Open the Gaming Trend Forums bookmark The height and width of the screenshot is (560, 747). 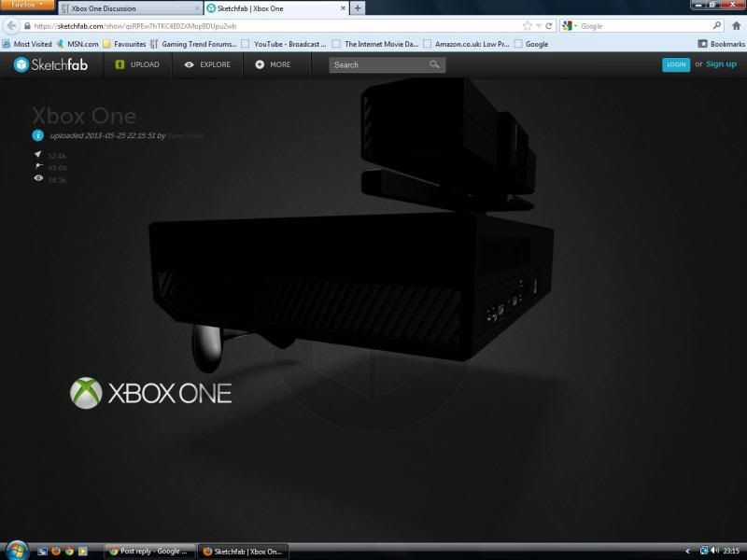tap(193, 44)
